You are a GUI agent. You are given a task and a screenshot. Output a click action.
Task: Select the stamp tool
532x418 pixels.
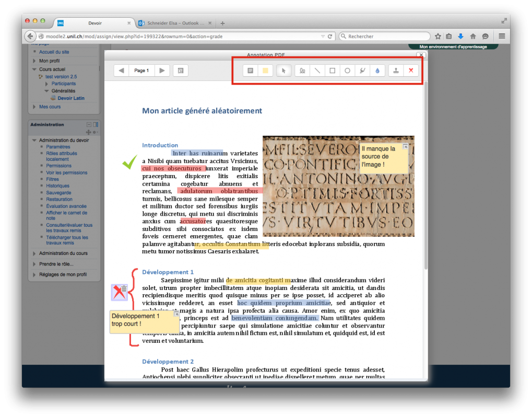396,71
